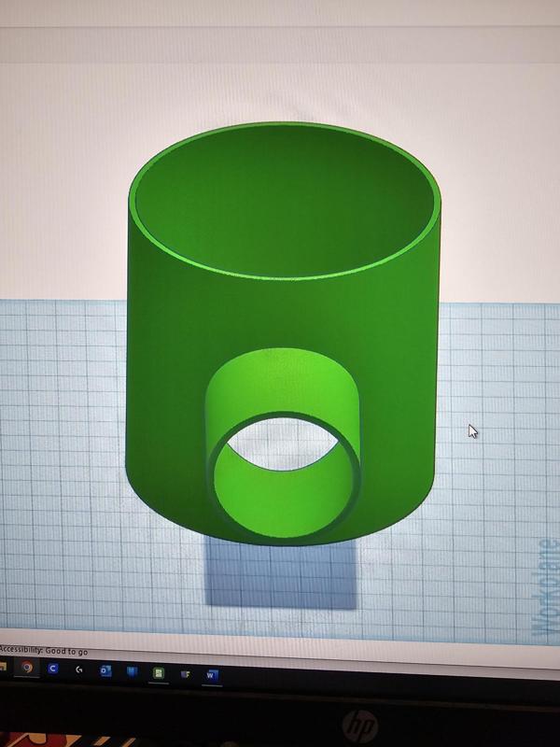The height and width of the screenshot is (747, 560).
Task: Switch to Microsoft Word on the taskbar
Action: coord(212,675)
